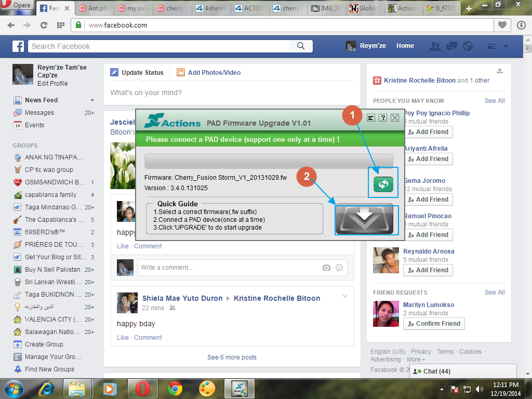Open the Opera menu button
Screen dimensions: 532x399
point(17,5)
